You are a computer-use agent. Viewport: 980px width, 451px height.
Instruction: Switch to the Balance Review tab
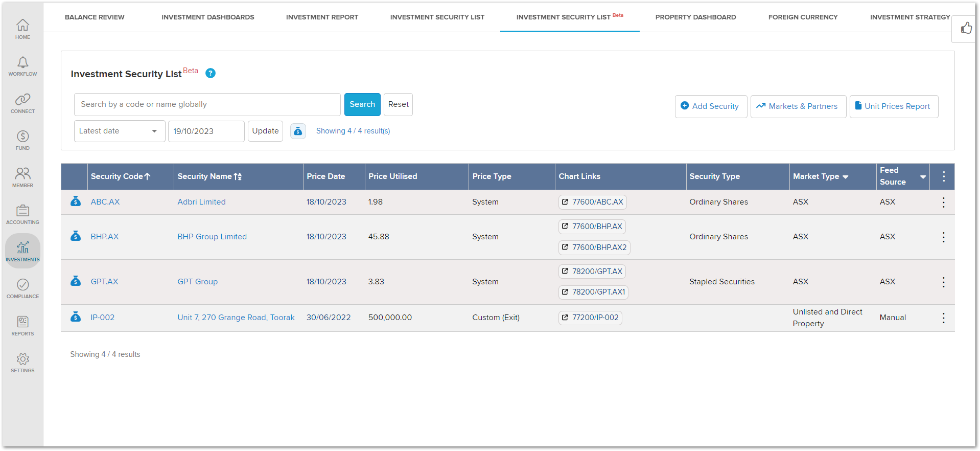95,17
